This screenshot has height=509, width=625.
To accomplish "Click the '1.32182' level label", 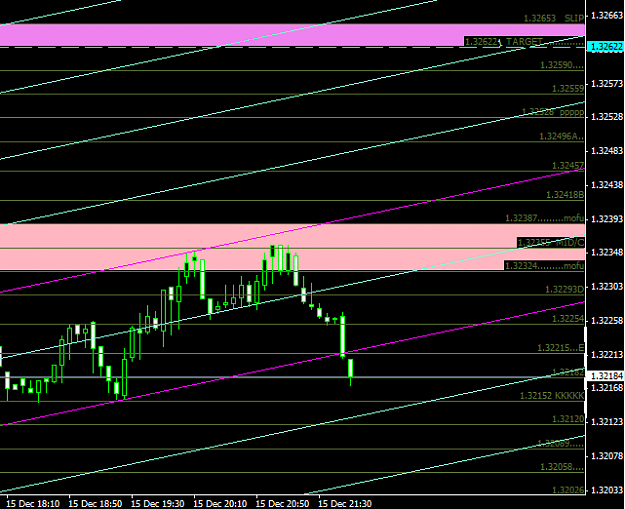I will pyautogui.click(x=568, y=373).
